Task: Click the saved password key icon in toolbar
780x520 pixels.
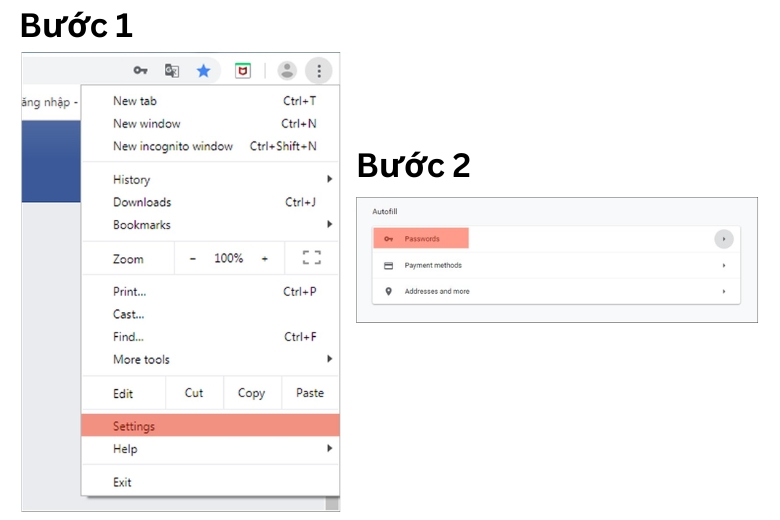Action: (141, 71)
